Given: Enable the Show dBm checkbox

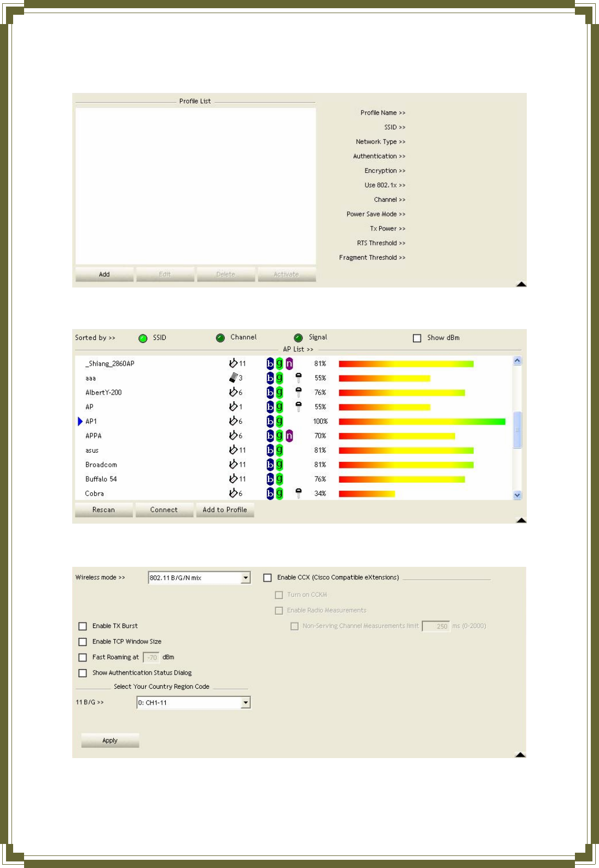Looking at the screenshot, I should 417,338.
